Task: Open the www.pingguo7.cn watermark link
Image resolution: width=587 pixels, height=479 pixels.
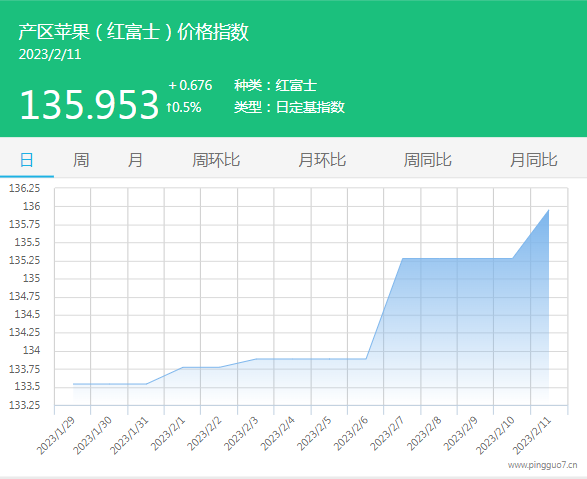Action: click(x=542, y=465)
